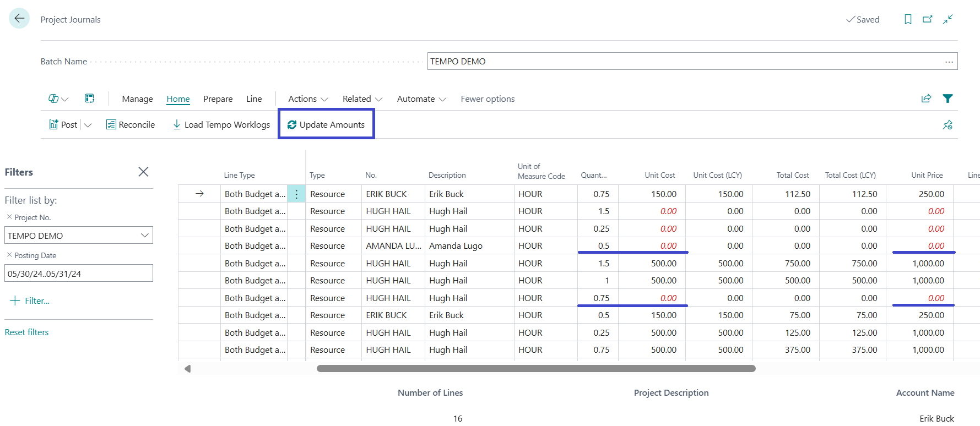Close the Filters pane
The image size is (980, 426).
pos(143,172)
